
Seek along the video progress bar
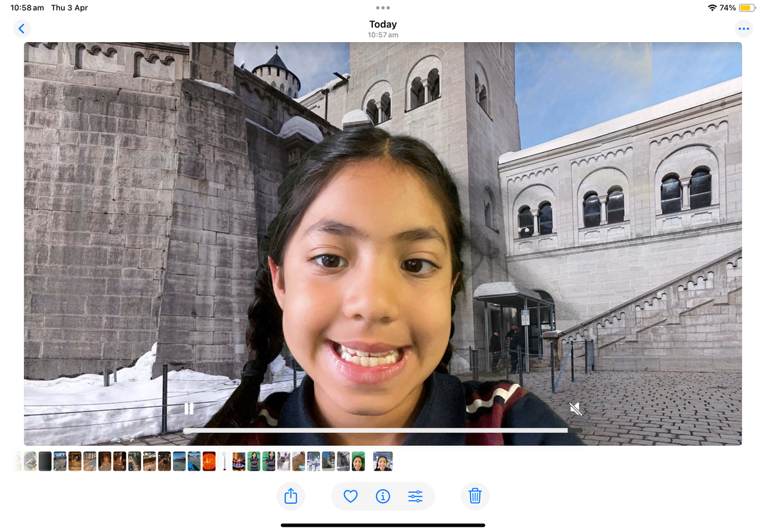click(x=383, y=431)
